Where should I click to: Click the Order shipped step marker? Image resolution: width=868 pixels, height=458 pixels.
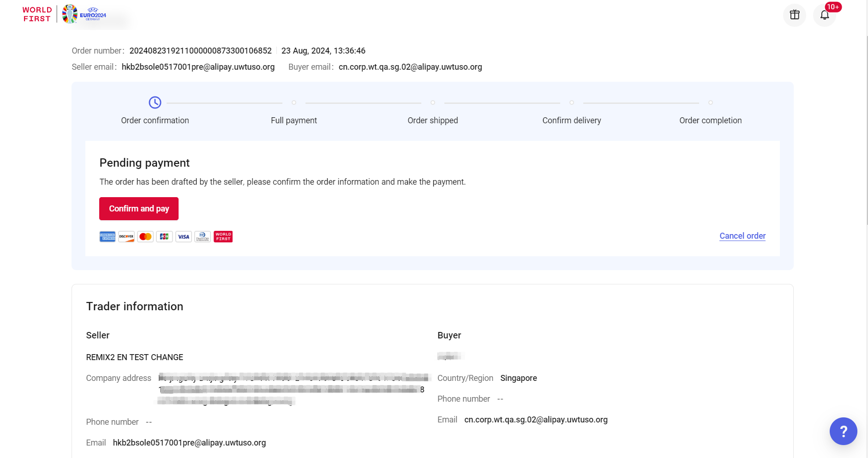[433, 102]
